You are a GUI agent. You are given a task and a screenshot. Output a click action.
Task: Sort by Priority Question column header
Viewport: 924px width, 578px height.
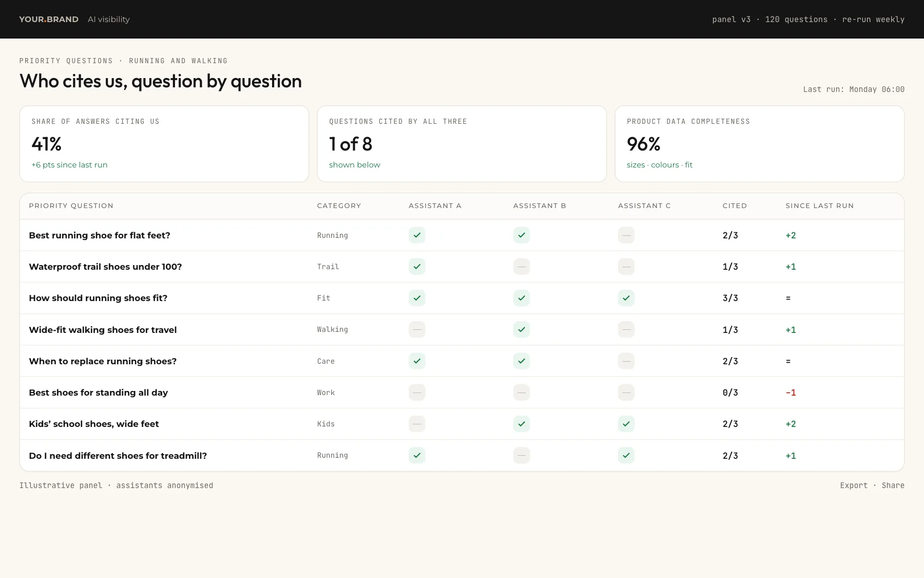[x=71, y=206]
